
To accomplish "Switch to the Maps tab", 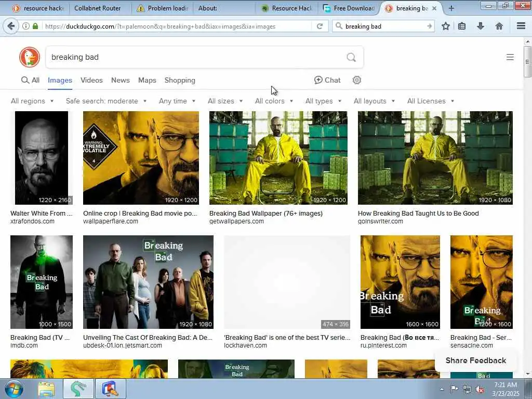I will (x=147, y=81).
